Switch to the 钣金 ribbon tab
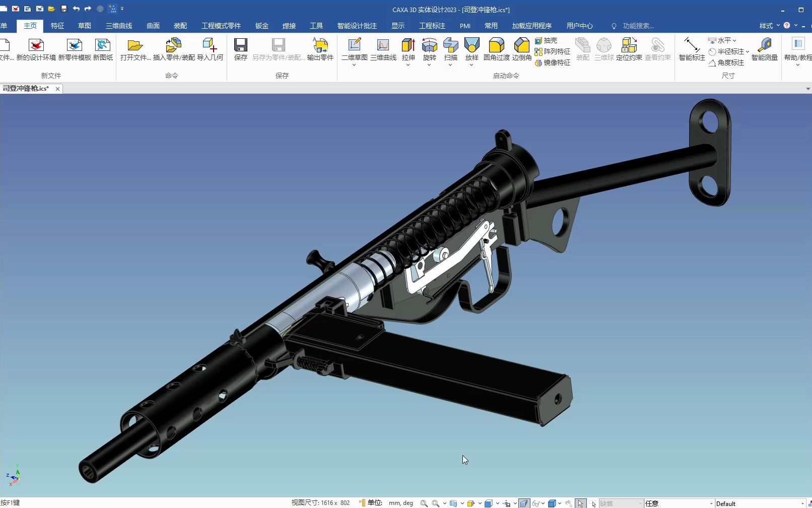This screenshot has height=508, width=812. pyautogui.click(x=262, y=26)
